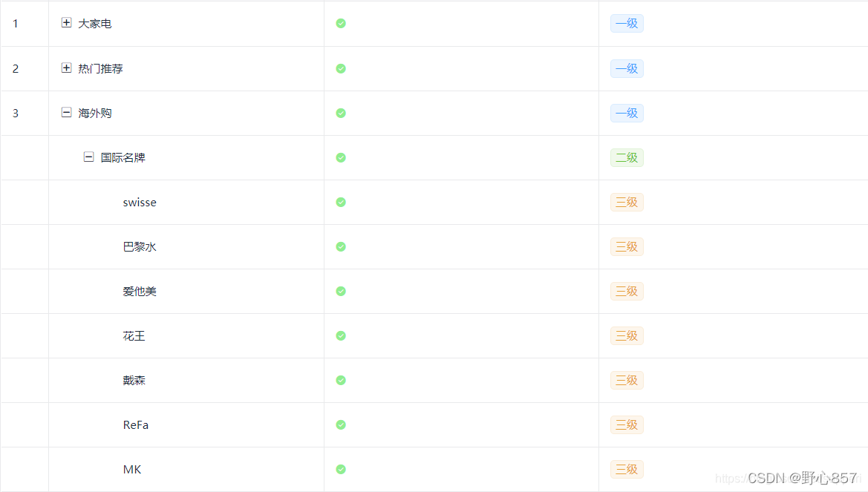Select the 海外购 category name
This screenshot has width=868, height=492.
coord(93,113)
